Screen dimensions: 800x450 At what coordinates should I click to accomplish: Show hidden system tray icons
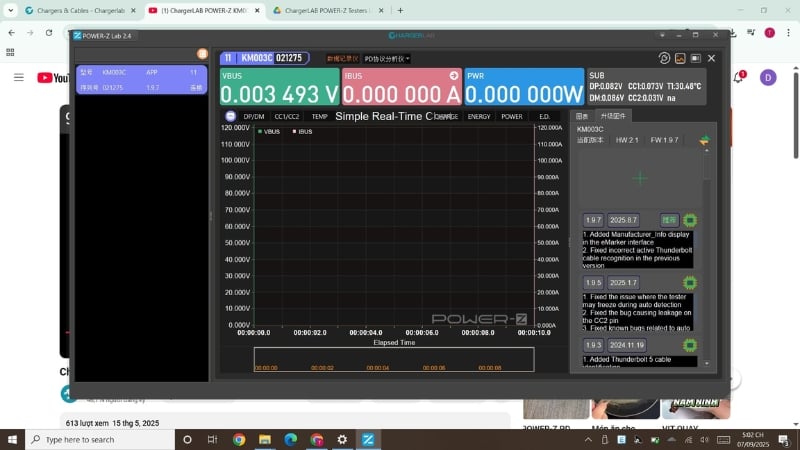point(588,439)
